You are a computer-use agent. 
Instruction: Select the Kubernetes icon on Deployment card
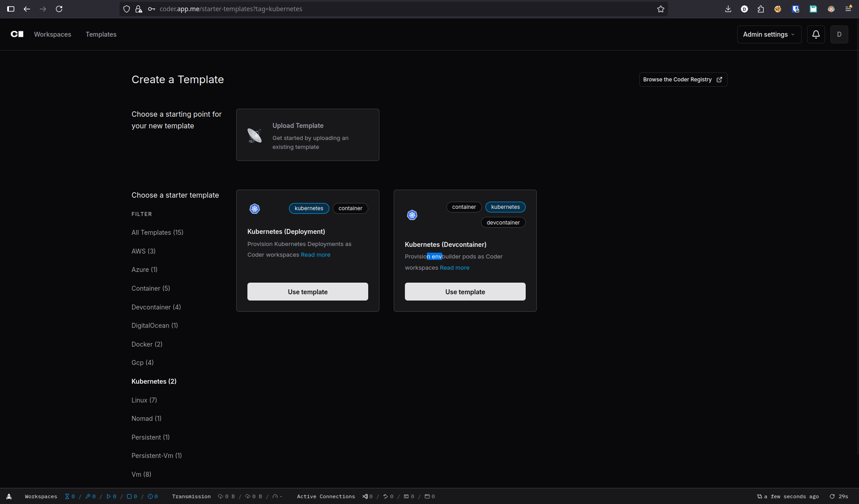point(255,208)
